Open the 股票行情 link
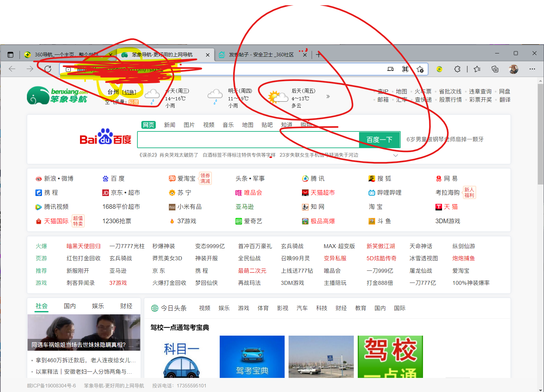544x392 pixels. (x=451, y=100)
